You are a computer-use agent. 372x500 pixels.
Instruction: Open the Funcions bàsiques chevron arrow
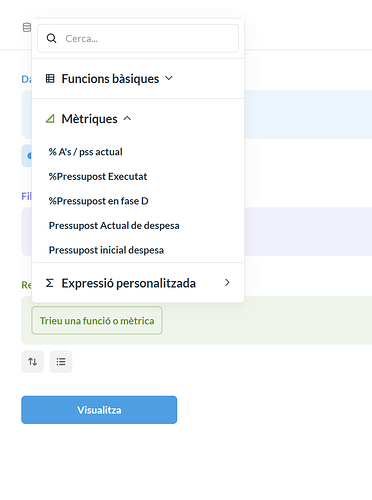169,78
